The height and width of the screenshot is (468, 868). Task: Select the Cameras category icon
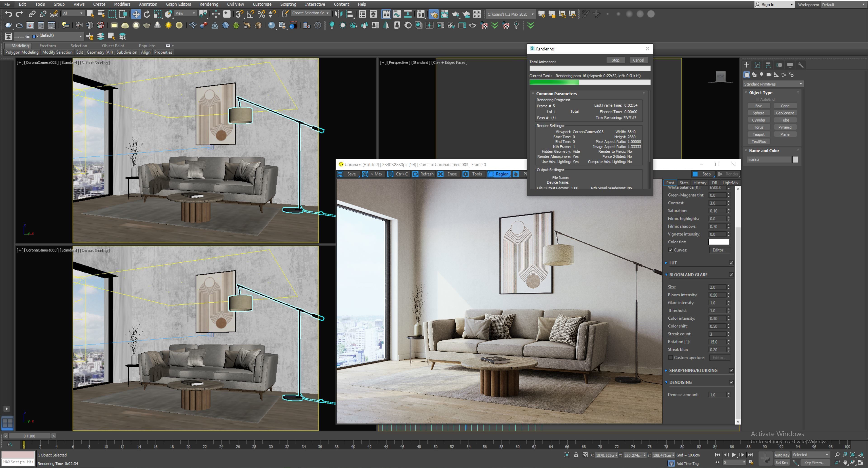click(769, 74)
